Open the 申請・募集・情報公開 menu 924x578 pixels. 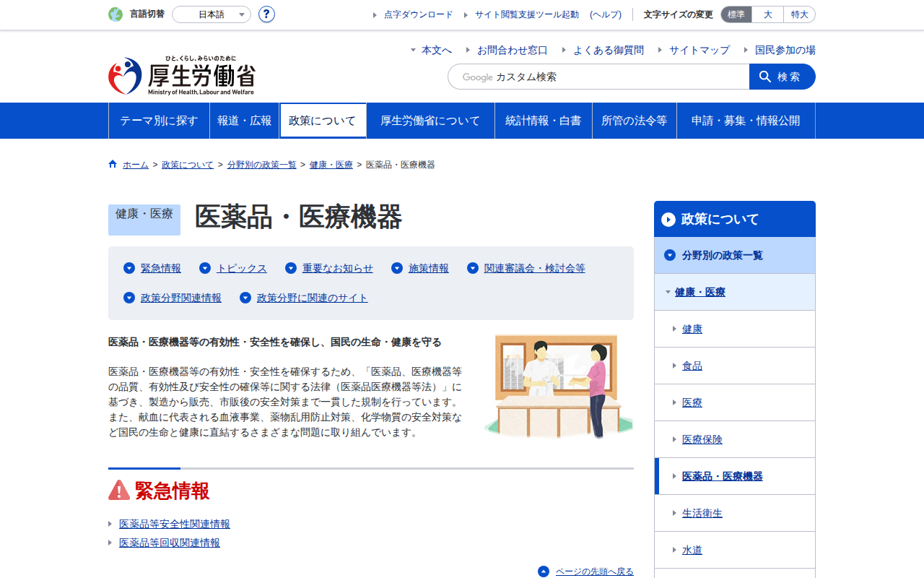click(x=746, y=121)
